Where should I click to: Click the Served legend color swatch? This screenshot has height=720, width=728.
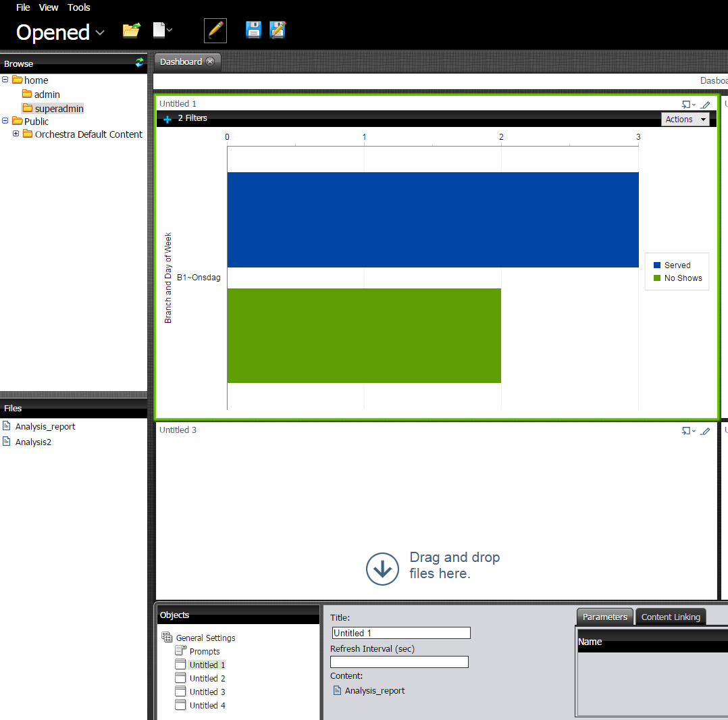pyautogui.click(x=657, y=265)
